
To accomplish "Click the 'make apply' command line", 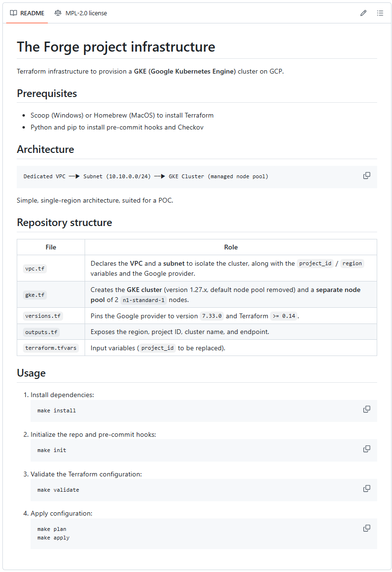I will coord(53,538).
